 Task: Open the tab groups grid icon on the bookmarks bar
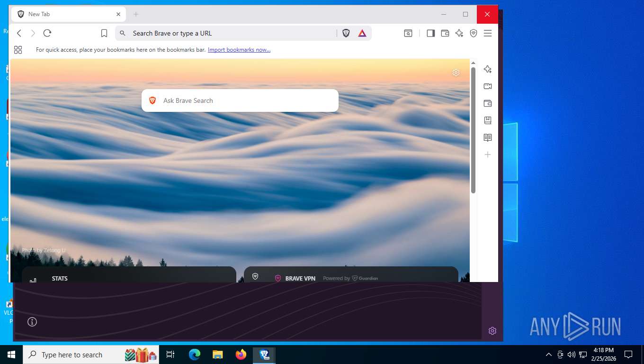point(18,50)
